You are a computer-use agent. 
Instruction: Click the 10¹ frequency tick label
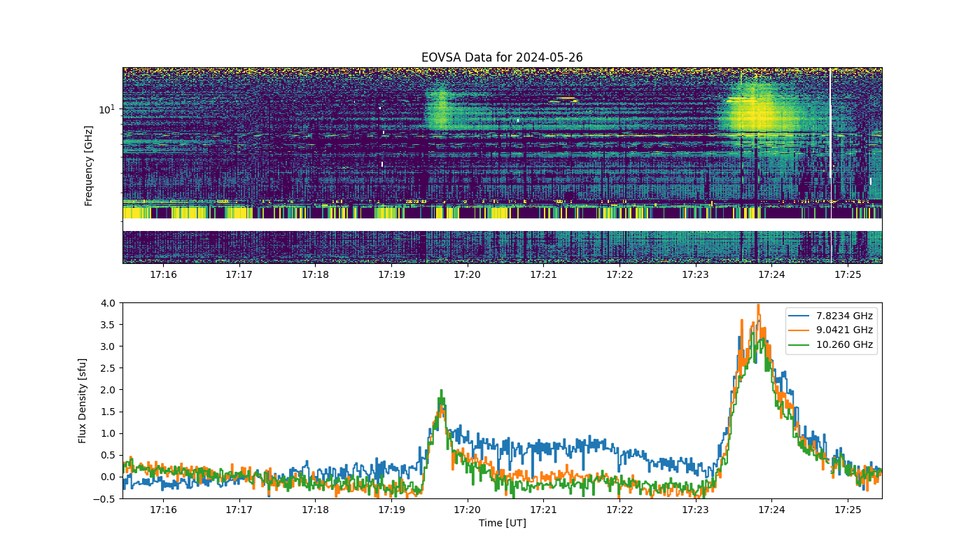pyautogui.click(x=106, y=109)
